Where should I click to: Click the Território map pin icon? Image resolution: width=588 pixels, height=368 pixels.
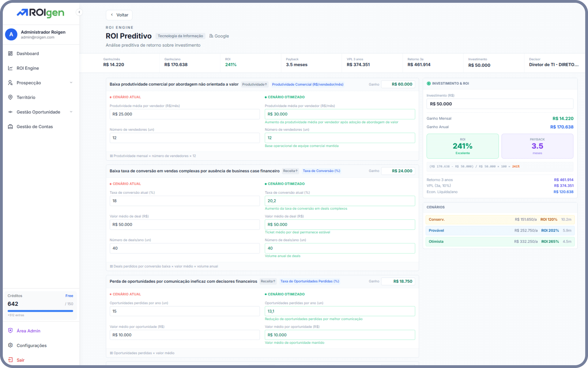point(10,97)
